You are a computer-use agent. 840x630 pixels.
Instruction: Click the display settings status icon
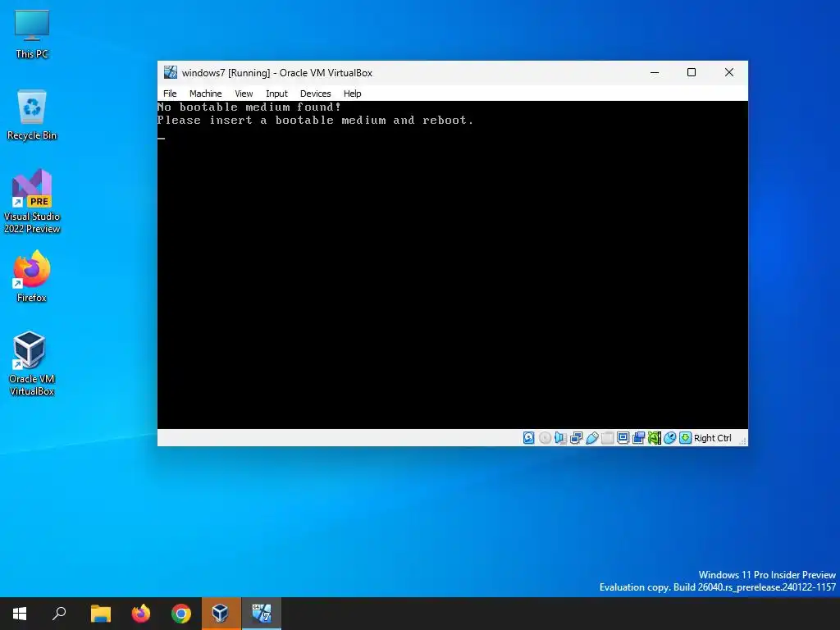(623, 438)
